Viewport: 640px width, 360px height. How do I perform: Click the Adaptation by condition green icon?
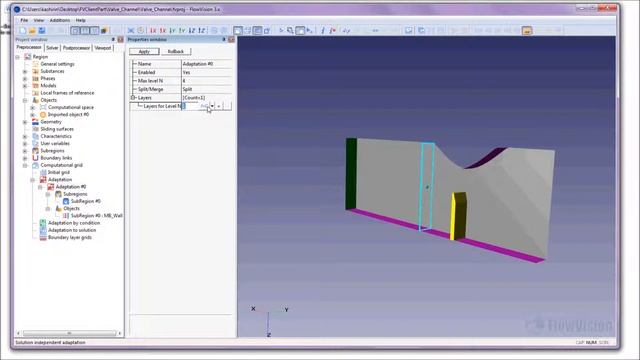[43, 223]
